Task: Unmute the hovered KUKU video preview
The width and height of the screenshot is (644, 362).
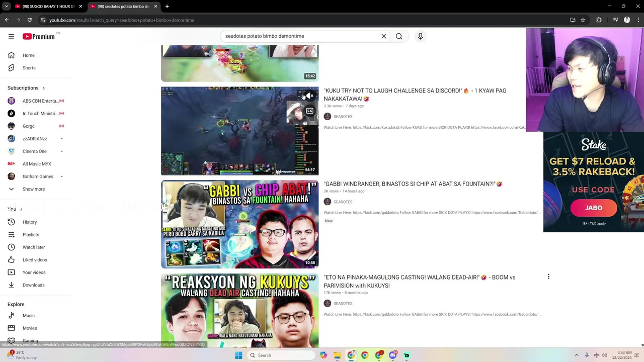Action: (x=309, y=96)
